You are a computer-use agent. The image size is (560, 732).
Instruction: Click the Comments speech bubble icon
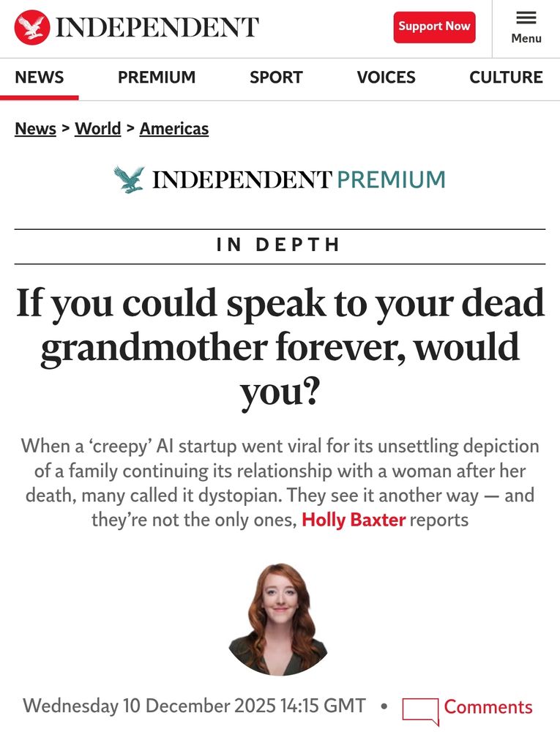point(419,707)
